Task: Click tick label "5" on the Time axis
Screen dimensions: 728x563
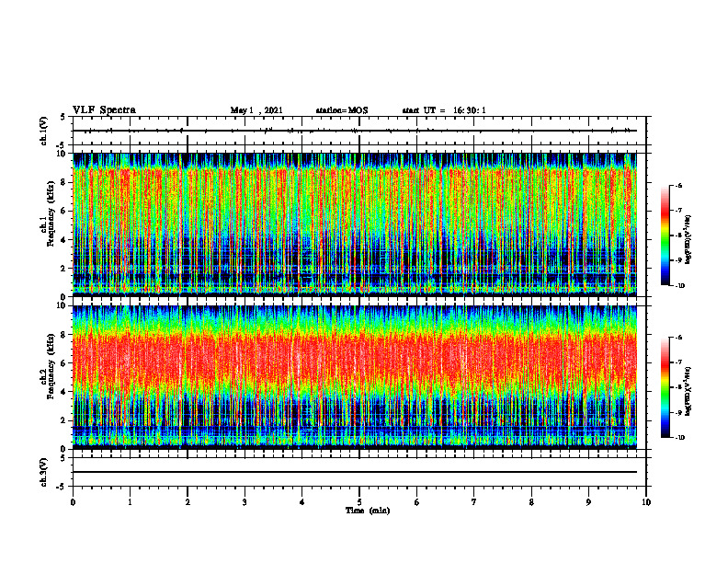Action: coord(359,502)
